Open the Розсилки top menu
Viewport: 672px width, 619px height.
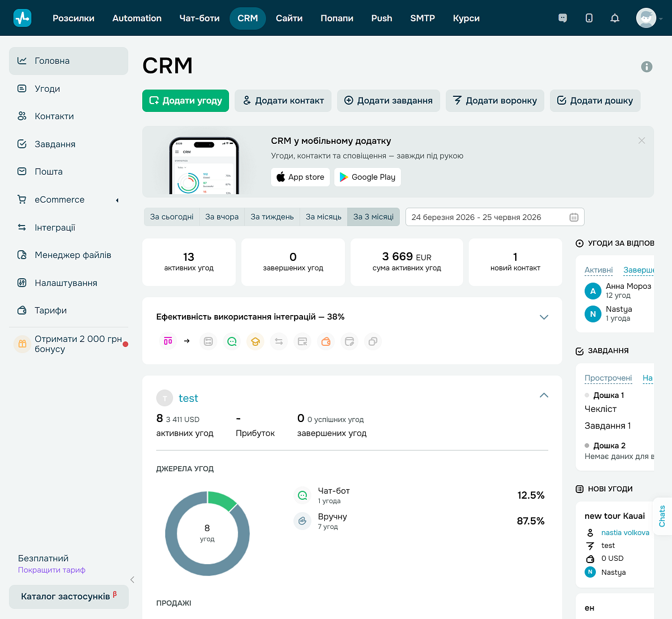(73, 18)
